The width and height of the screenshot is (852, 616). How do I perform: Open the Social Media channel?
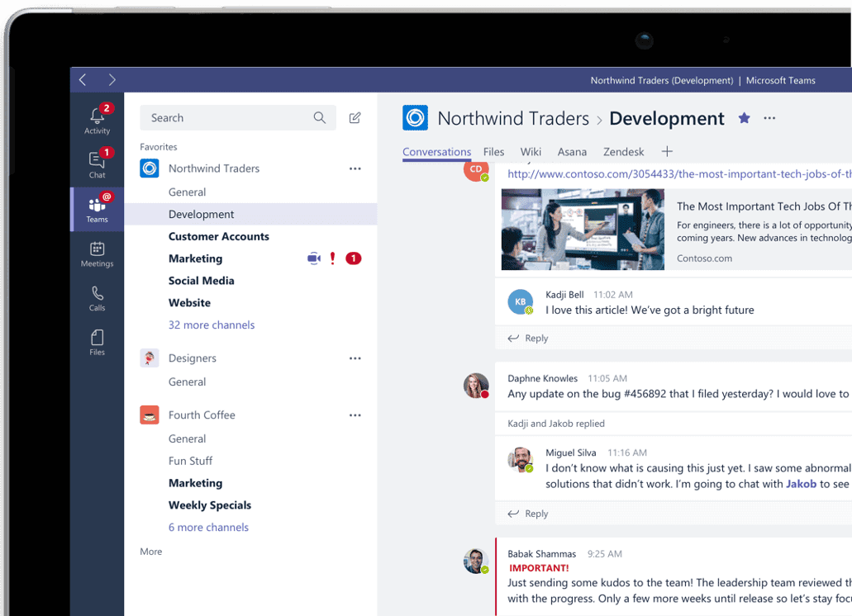click(201, 281)
